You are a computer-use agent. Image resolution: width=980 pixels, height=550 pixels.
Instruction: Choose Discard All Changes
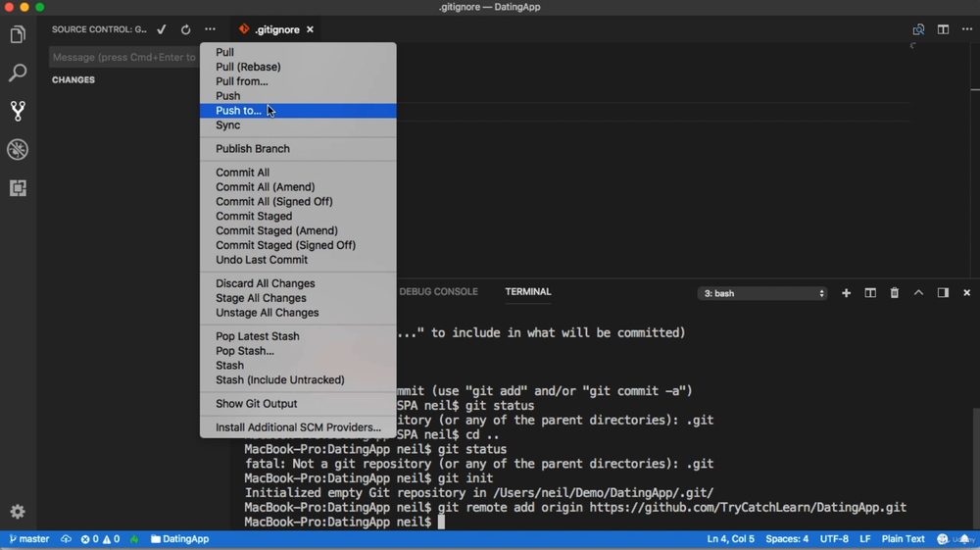pos(298,283)
